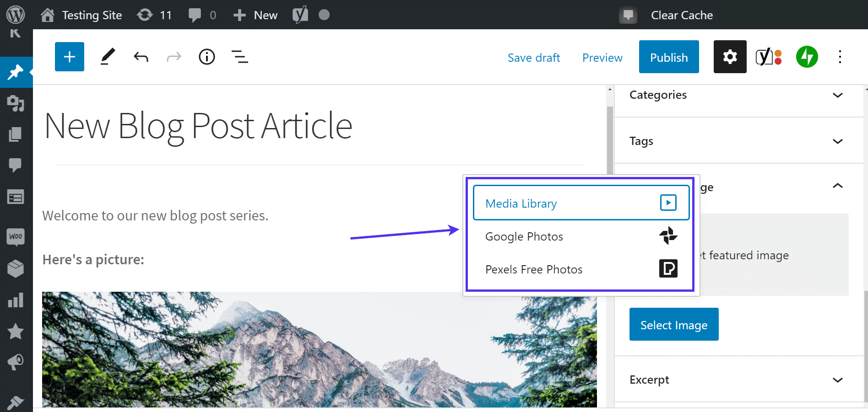
Task: Click the Testing Site menu item
Action: tap(92, 15)
